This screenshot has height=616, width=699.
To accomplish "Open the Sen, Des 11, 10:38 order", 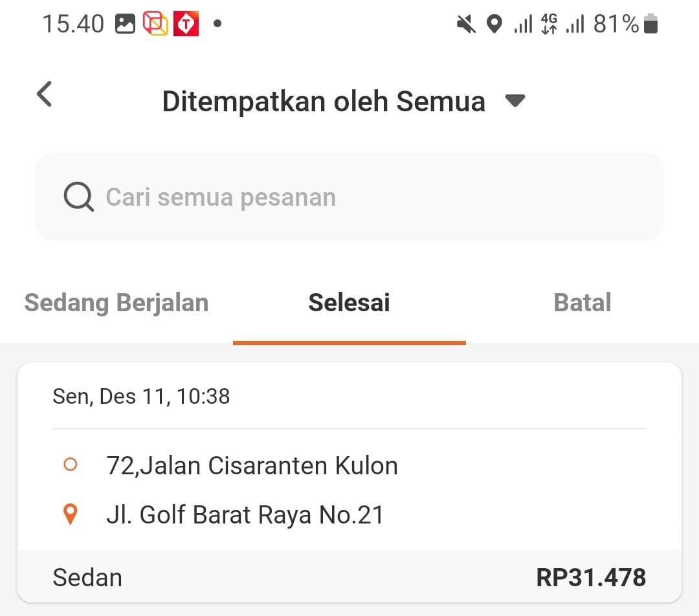I will (x=141, y=396).
